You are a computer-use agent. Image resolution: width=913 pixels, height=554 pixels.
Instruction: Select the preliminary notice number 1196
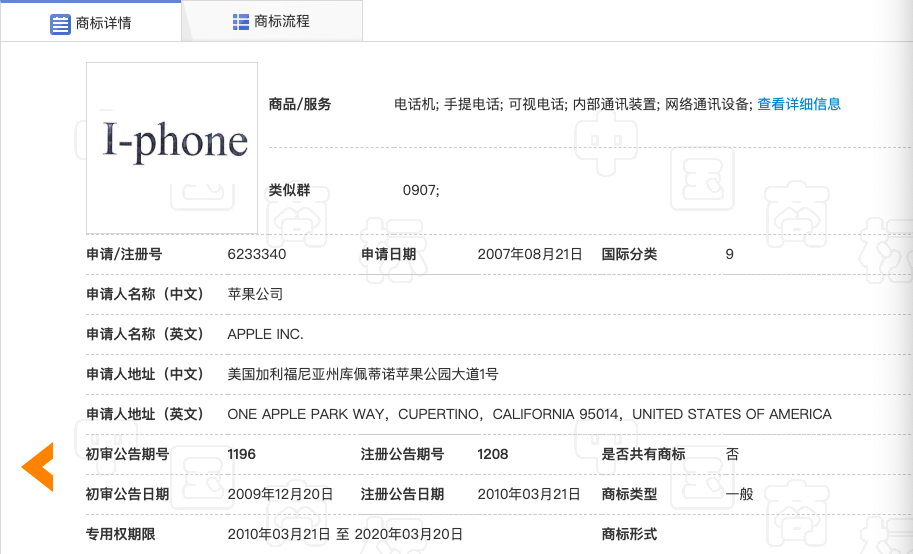(x=242, y=454)
